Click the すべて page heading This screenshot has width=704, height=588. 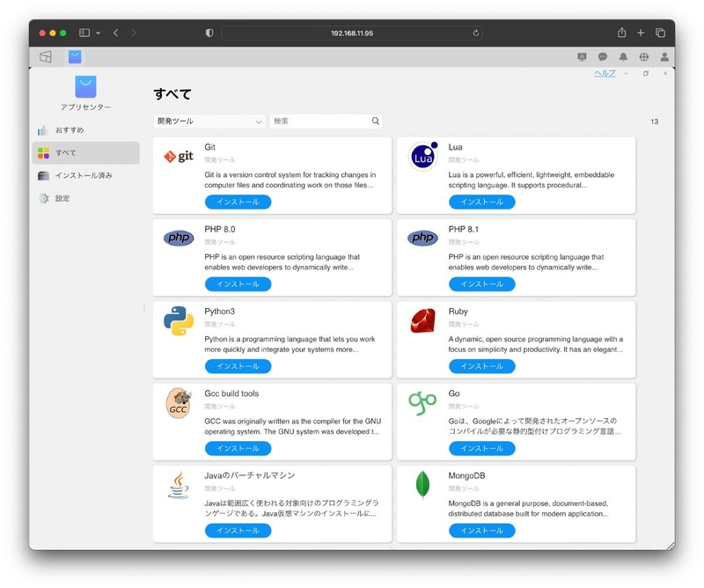[172, 94]
